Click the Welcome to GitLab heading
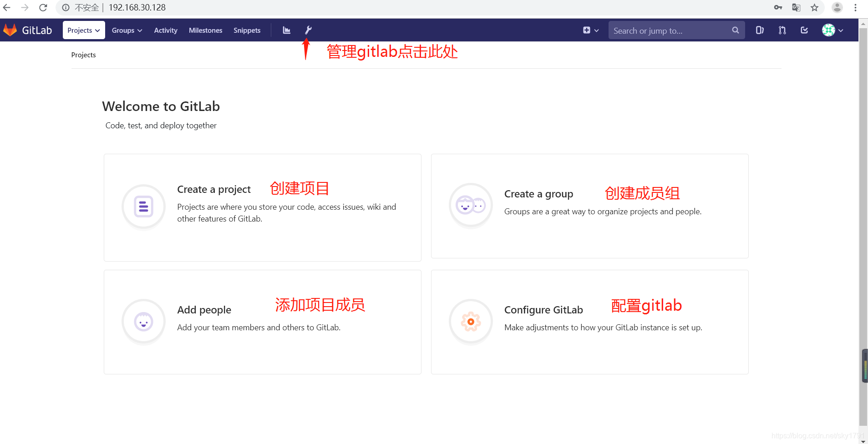The image size is (868, 444). [161, 106]
